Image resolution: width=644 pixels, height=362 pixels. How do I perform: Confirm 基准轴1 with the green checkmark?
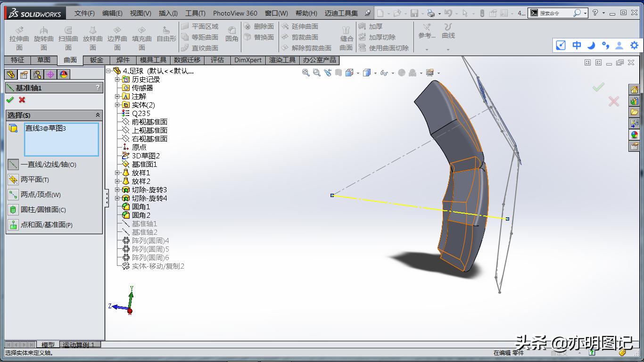[10, 100]
